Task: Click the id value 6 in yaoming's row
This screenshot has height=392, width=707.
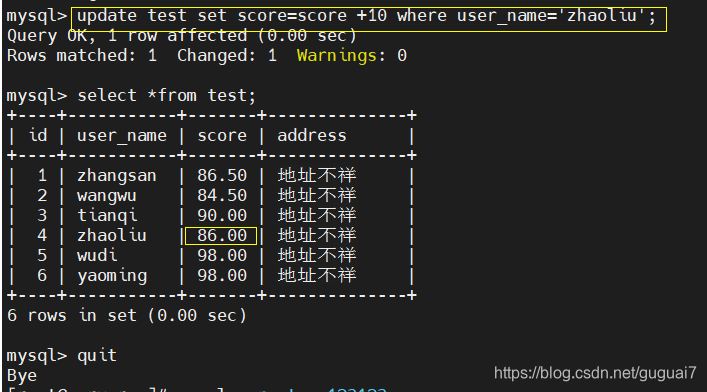Action: tap(42, 275)
